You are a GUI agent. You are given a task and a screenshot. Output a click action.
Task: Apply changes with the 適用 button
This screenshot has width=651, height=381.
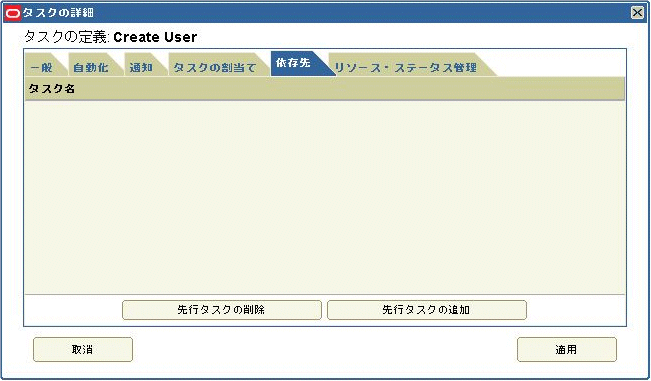pos(567,349)
